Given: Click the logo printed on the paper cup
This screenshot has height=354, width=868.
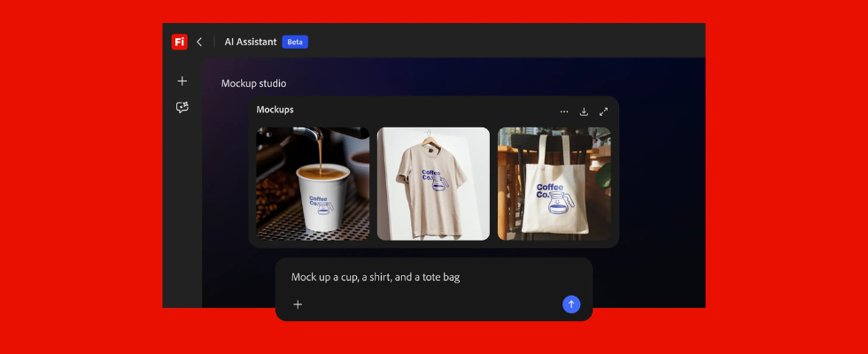Looking at the screenshot, I should [x=322, y=206].
